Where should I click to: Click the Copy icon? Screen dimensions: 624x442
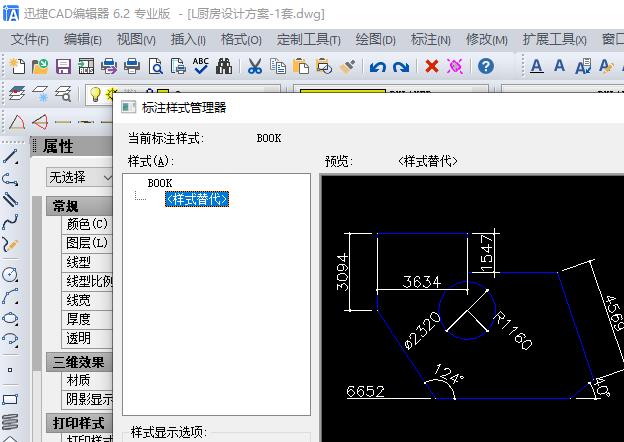[x=278, y=66]
